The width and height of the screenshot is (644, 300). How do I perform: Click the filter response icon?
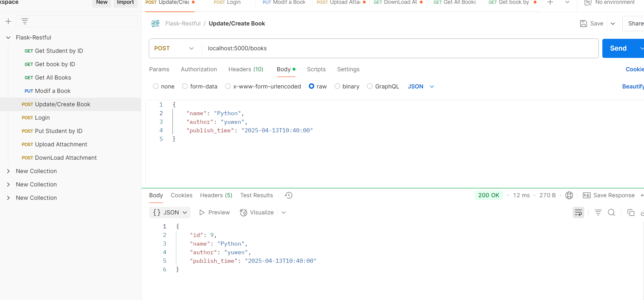(x=598, y=213)
